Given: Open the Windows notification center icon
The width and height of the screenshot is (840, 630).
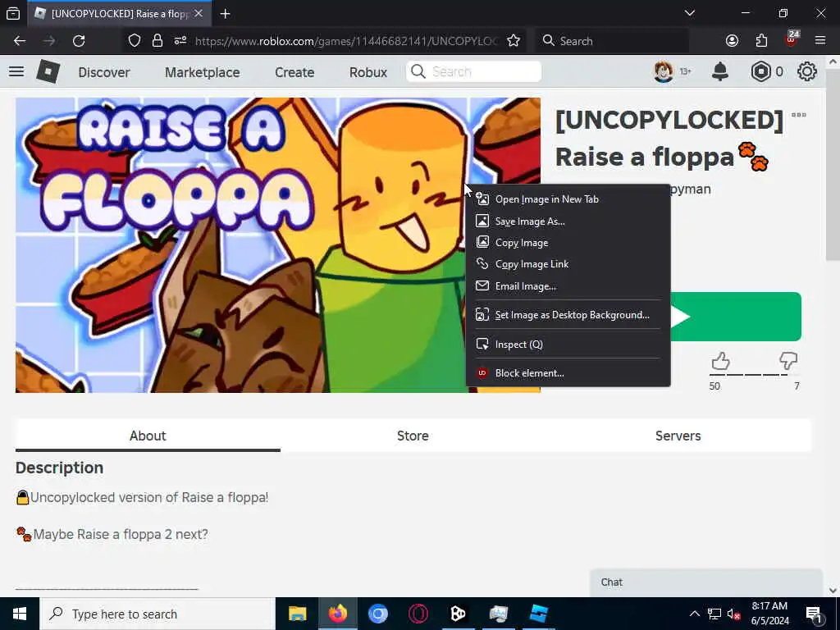Looking at the screenshot, I should 813,614.
